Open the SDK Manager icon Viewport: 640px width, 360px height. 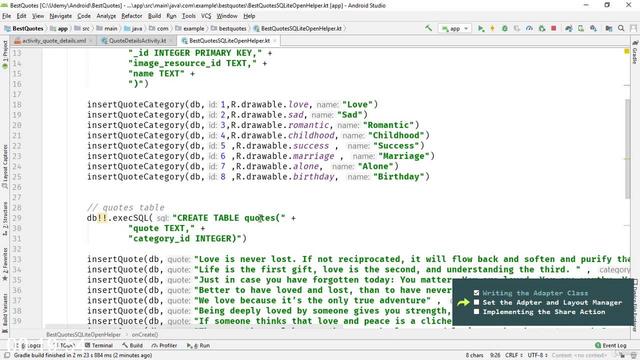tap(593, 28)
